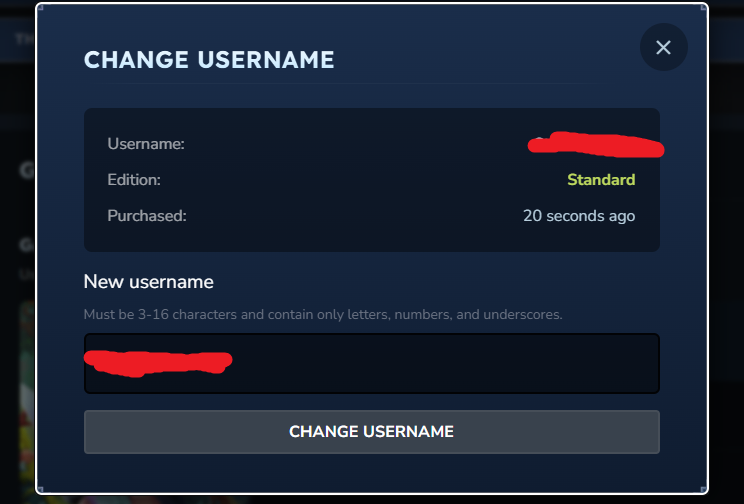Screen dimensions: 744x504
Task: Click the red-scribbled text inside the input box
Action: pos(158,359)
